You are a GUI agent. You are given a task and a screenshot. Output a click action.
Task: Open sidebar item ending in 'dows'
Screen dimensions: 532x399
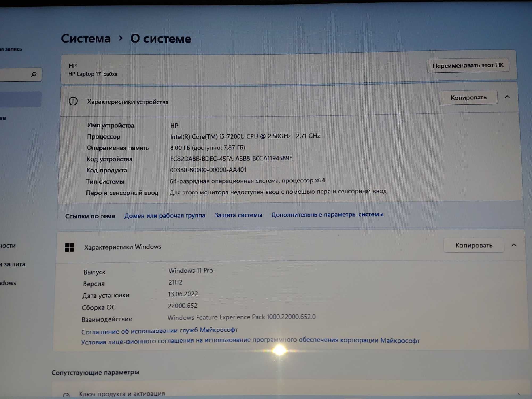(8, 283)
